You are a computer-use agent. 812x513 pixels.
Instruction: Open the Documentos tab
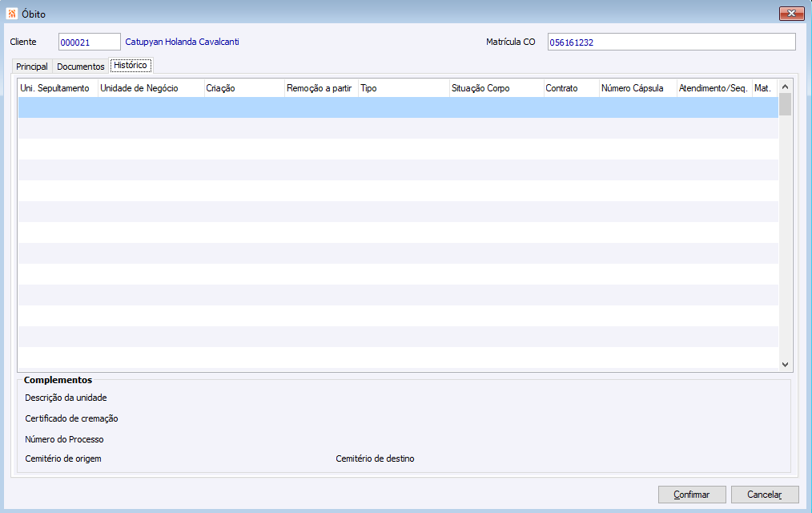click(x=81, y=67)
